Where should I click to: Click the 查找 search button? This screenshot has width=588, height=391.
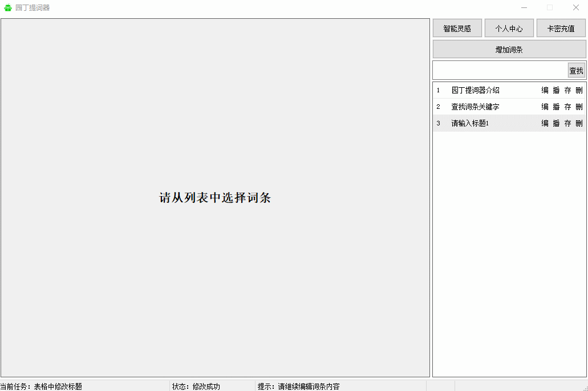576,71
